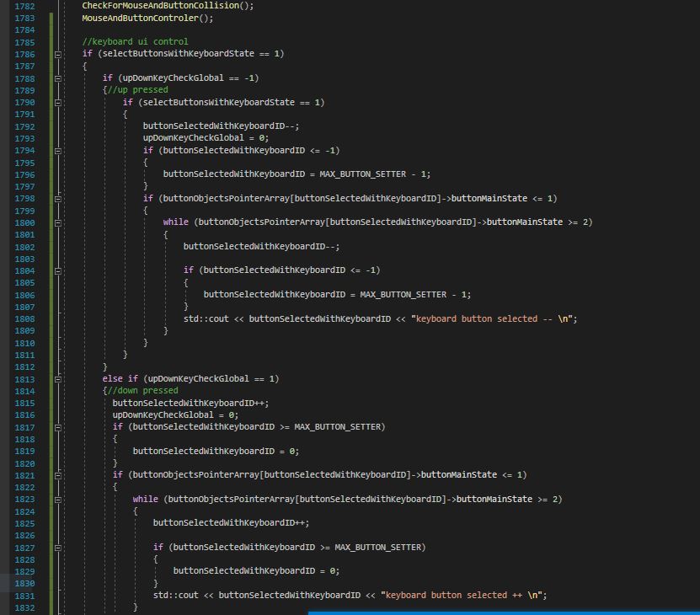Collapse the if block at line 1827
The width and height of the screenshot is (700, 615).
58,548
